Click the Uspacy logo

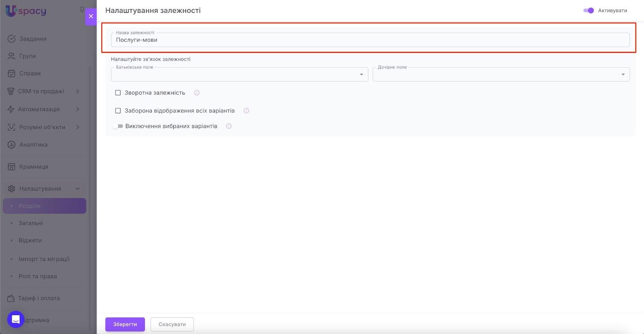(26, 10)
